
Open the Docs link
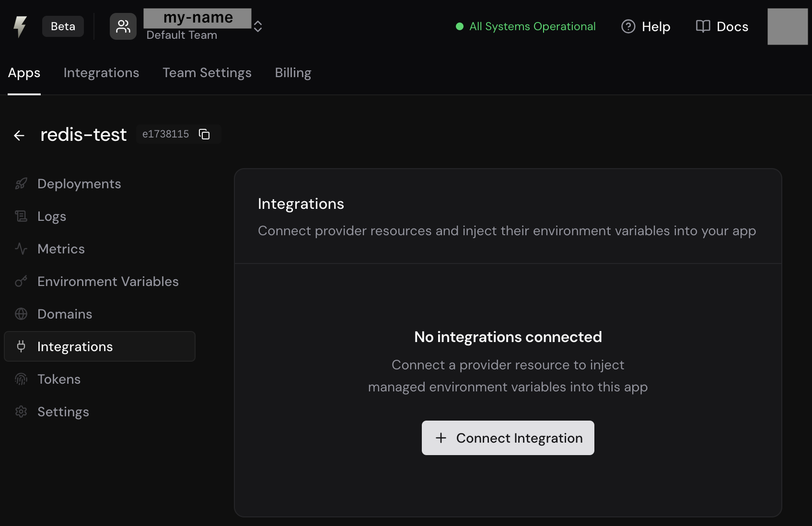point(722,26)
